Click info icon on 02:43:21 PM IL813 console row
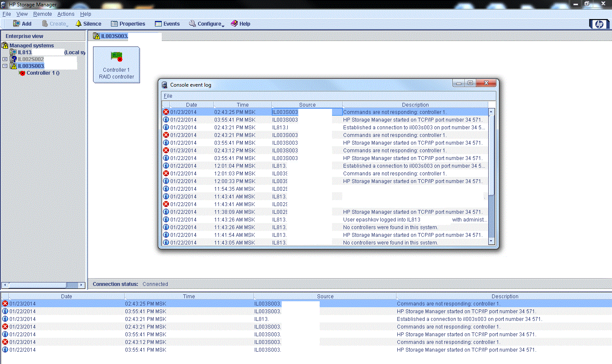The height and width of the screenshot is (364, 612). coord(166,127)
